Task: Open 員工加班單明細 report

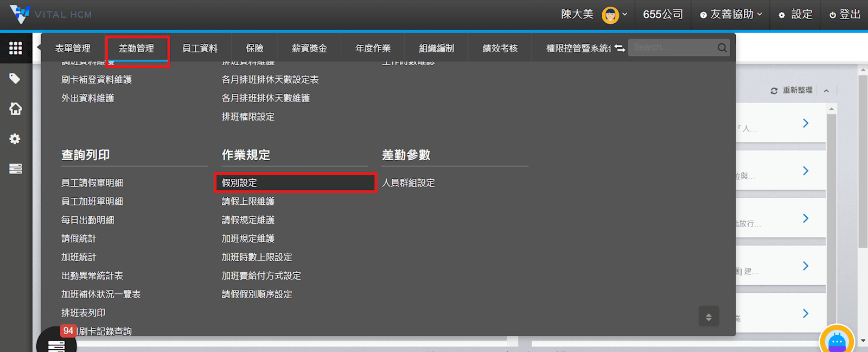Action: point(92,202)
